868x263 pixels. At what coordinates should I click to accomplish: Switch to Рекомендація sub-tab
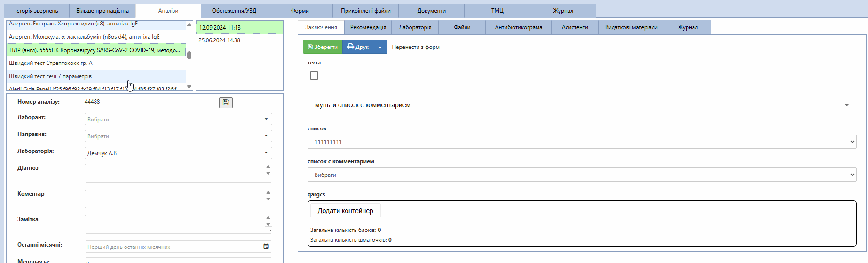(x=368, y=27)
